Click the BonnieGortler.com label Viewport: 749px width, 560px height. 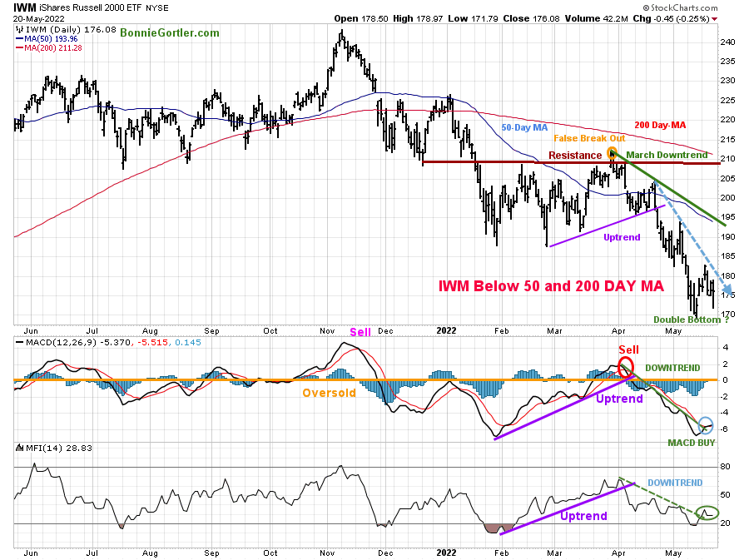170,33
